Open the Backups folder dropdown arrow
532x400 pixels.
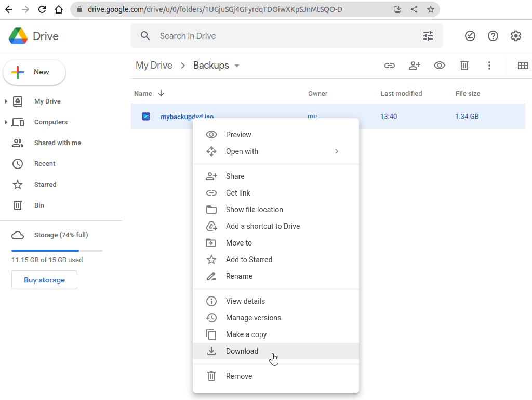[x=237, y=66]
